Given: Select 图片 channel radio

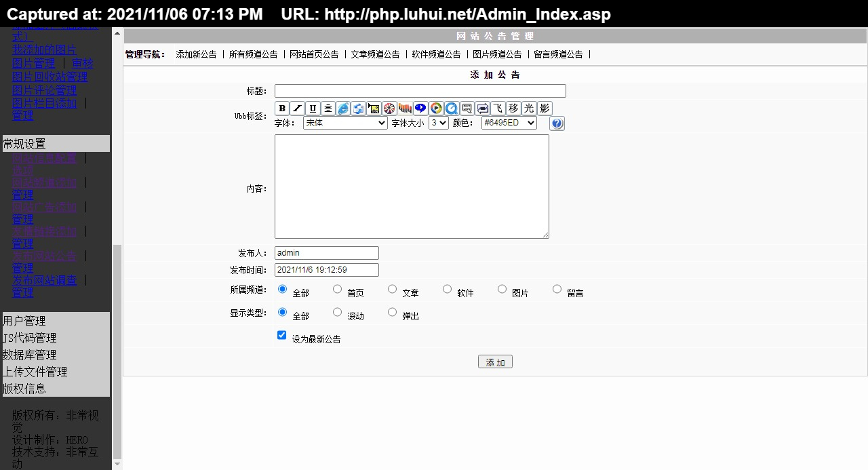Looking at the screenshot, I should click(502, 289).
